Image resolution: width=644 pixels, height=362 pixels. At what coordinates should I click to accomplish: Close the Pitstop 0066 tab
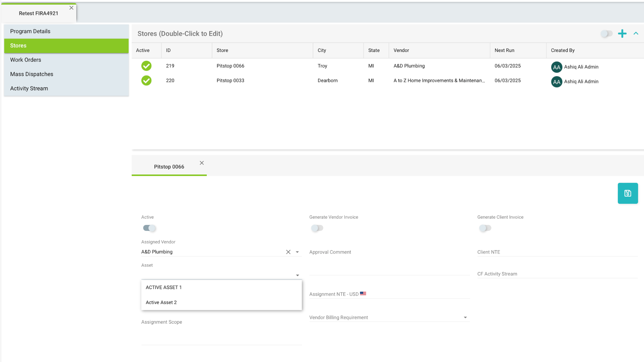pos(202,163)
